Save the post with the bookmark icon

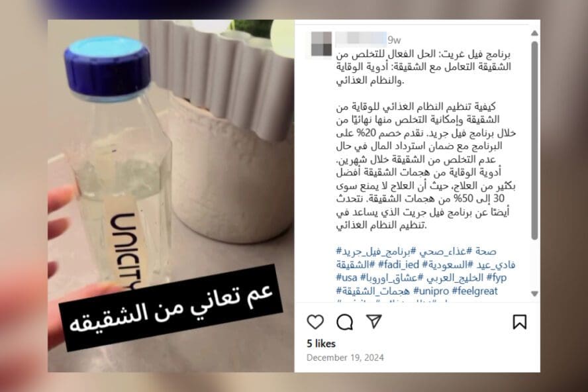coord(519,322)
